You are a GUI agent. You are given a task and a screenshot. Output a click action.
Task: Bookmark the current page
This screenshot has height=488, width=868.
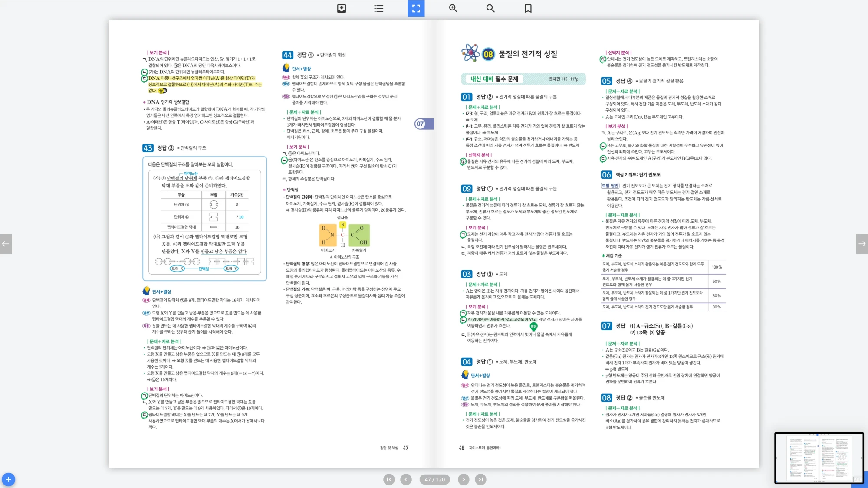coord(528,8)
